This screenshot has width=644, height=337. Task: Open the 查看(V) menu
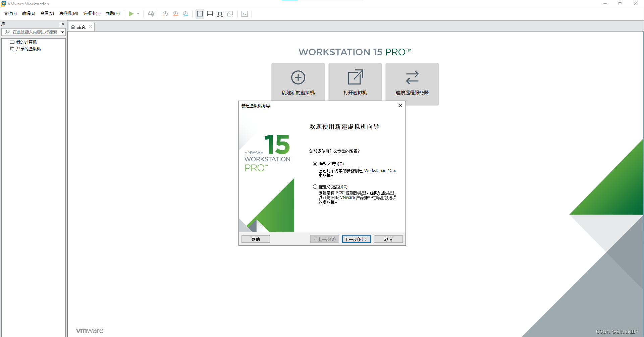tap(47, 13)
